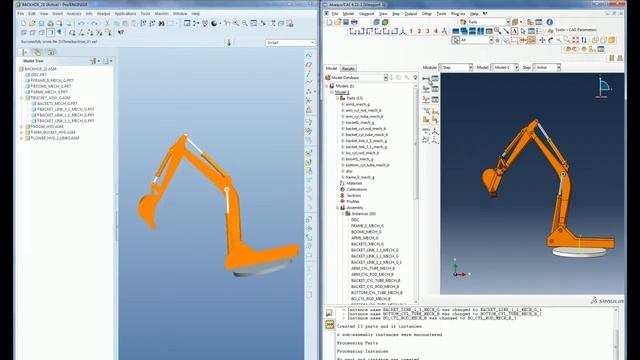Select instance BOOMS_MECH_G in Abaqus tree
The image size is (640, 360).
click(x=366, y=231)
